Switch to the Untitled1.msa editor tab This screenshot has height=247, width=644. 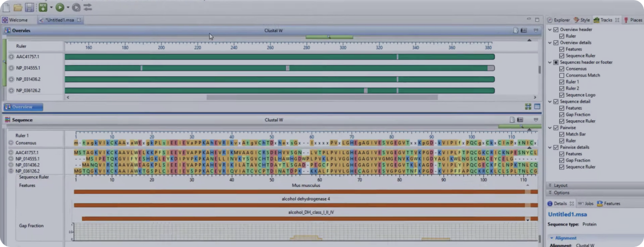[x=60, y=20]
